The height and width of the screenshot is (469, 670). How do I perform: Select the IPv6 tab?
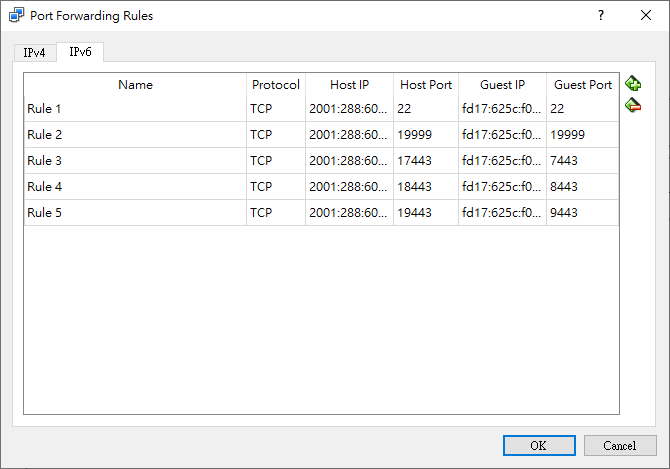pyautogui.click(x=80, y=52)
